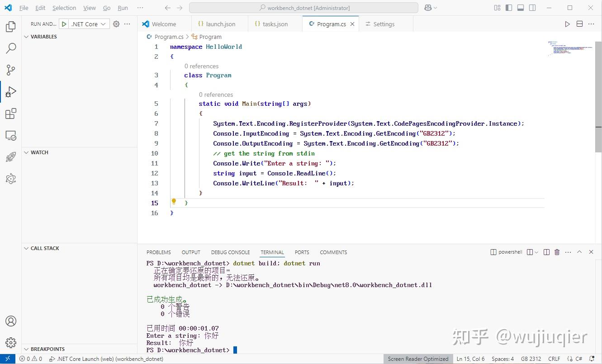Open the Explorer view icon
Image resolution: width=602 pixels, height=364 pixels.
(x=11, y=26)
